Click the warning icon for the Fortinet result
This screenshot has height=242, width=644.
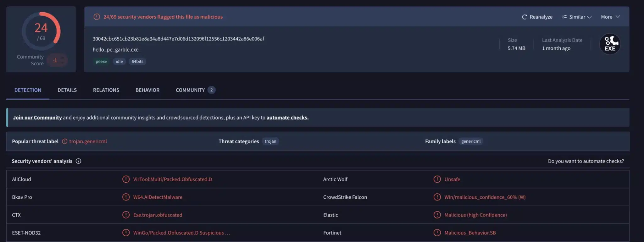pos(437,233)
